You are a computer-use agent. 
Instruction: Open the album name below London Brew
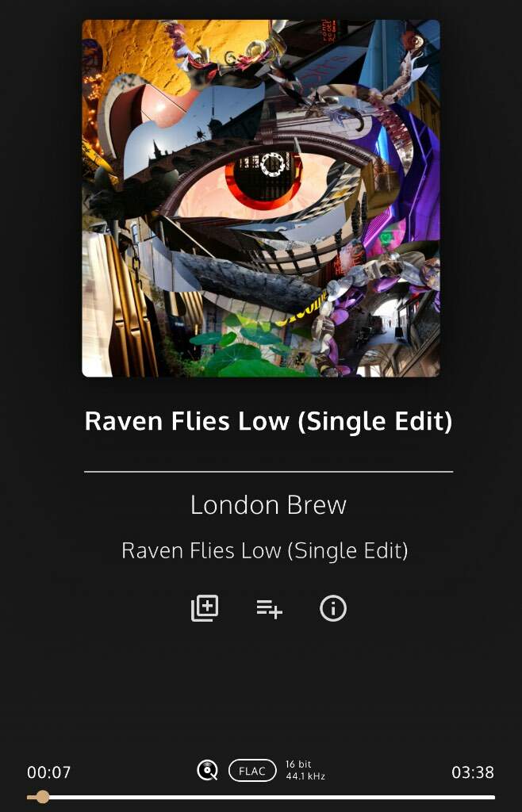click(265, 551)
